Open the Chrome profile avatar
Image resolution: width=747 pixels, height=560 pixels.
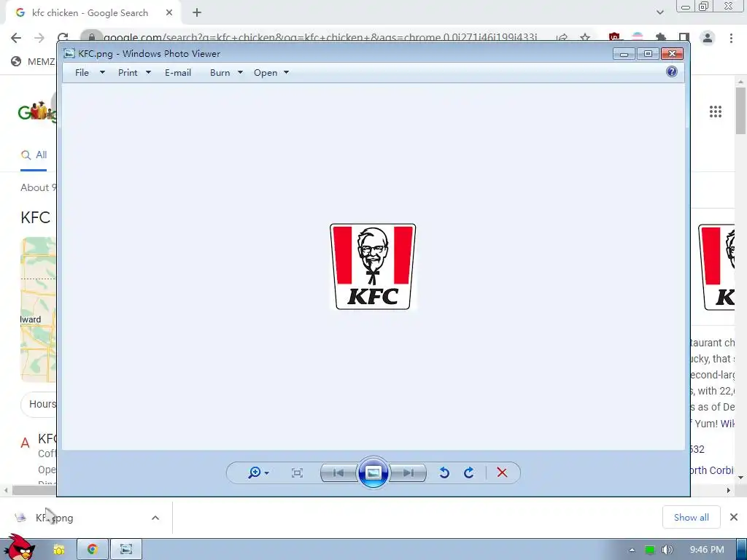(x=708, y=38)
